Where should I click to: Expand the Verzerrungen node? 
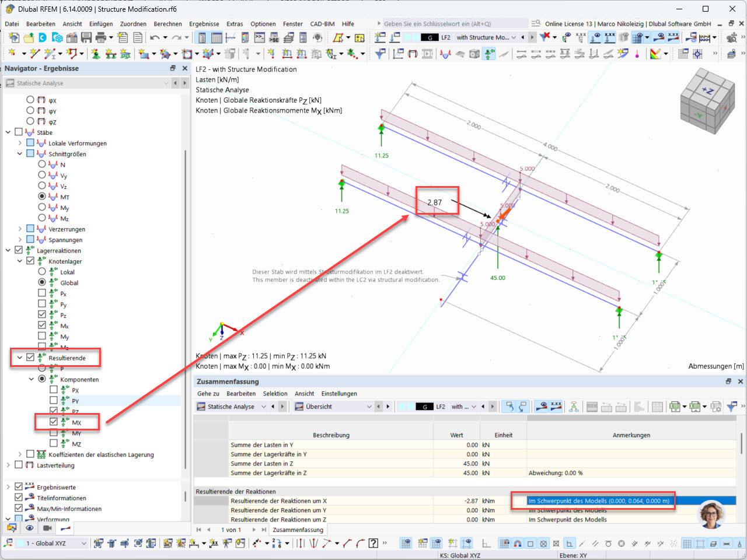click(x=20, y=229)
